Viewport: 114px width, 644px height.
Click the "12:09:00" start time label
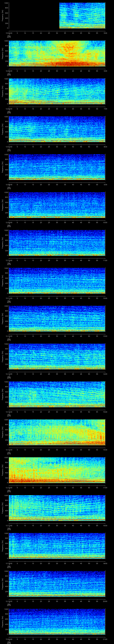point(9,223)
